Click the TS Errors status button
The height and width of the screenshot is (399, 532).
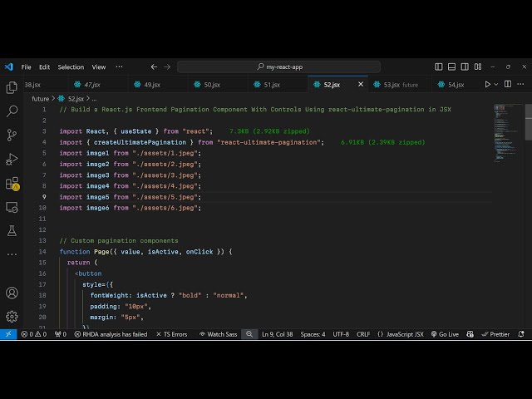[x=171, y=334]
